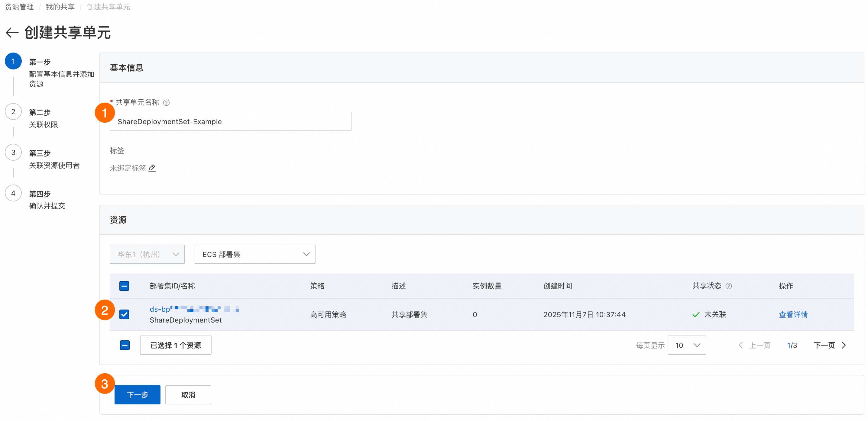Open the ECS 部署集 resource type dropdown

(x=255, y=254)
